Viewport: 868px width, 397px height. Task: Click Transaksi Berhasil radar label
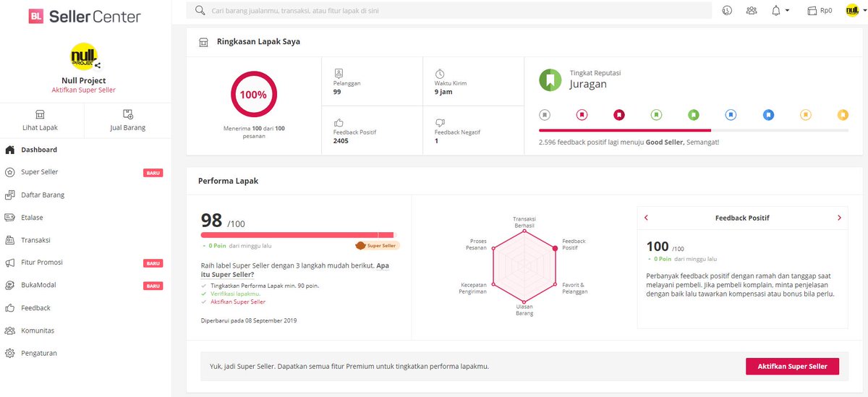point(524,222)
